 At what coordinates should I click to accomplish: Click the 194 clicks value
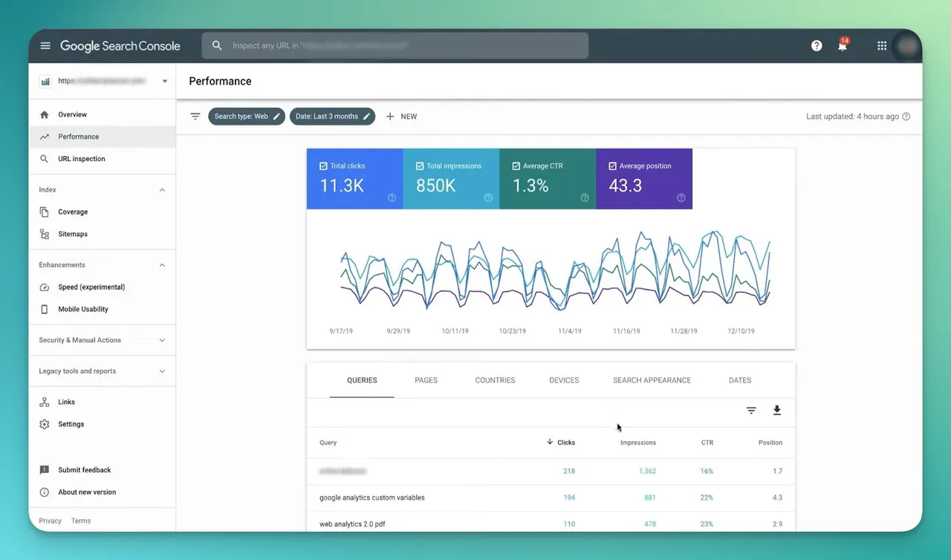click(x=569, y=498)
